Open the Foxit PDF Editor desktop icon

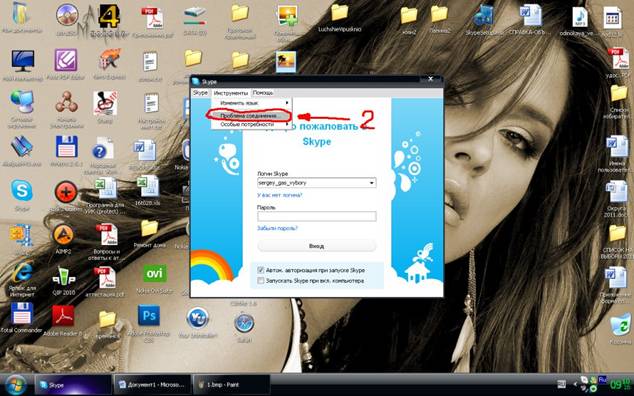[66, 60]
